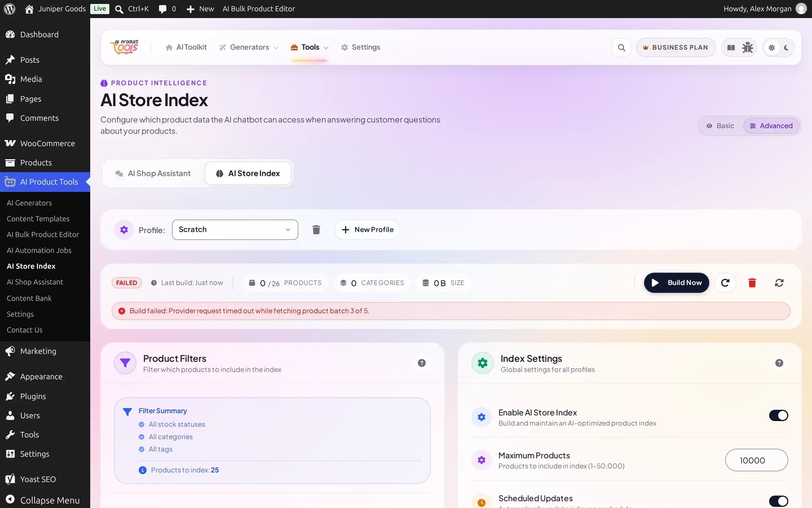Switch to light mode sun icon
Screen dimensions: 812x508
point(771,48)
